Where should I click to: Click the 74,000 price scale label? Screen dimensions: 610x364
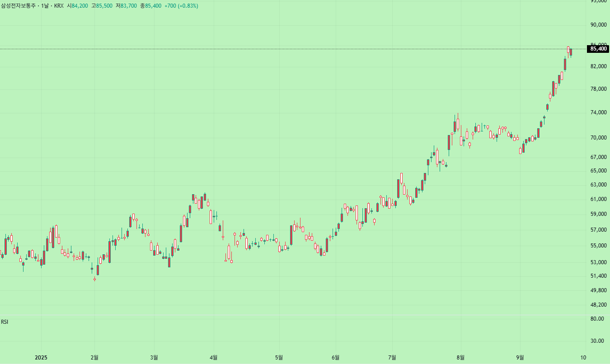(x=598, y=112)
